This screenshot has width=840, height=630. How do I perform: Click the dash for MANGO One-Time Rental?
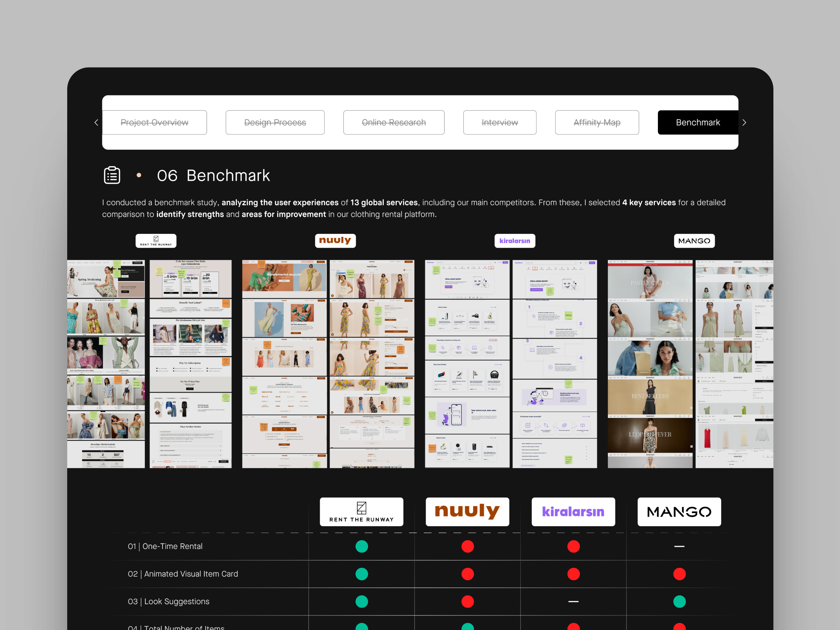679,546
